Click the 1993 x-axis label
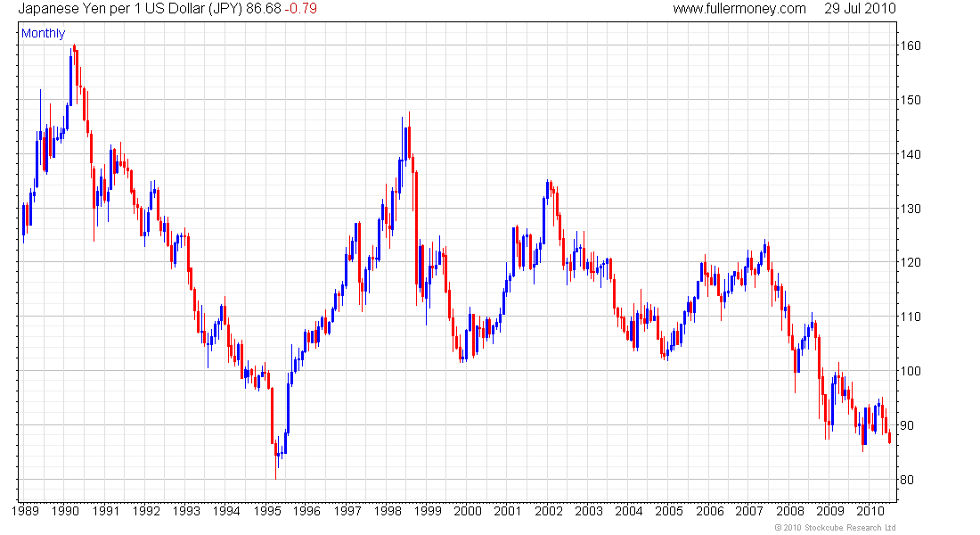980x535 pixels. coord(186,511)
